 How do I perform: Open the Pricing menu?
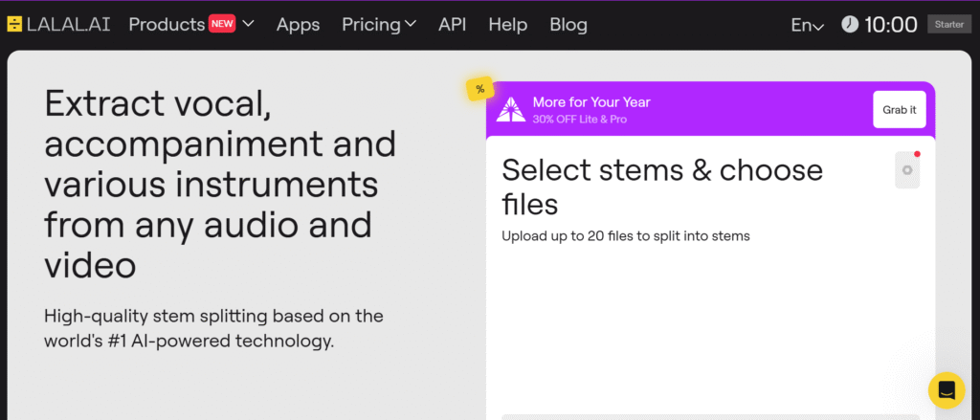tap(371, 25)
